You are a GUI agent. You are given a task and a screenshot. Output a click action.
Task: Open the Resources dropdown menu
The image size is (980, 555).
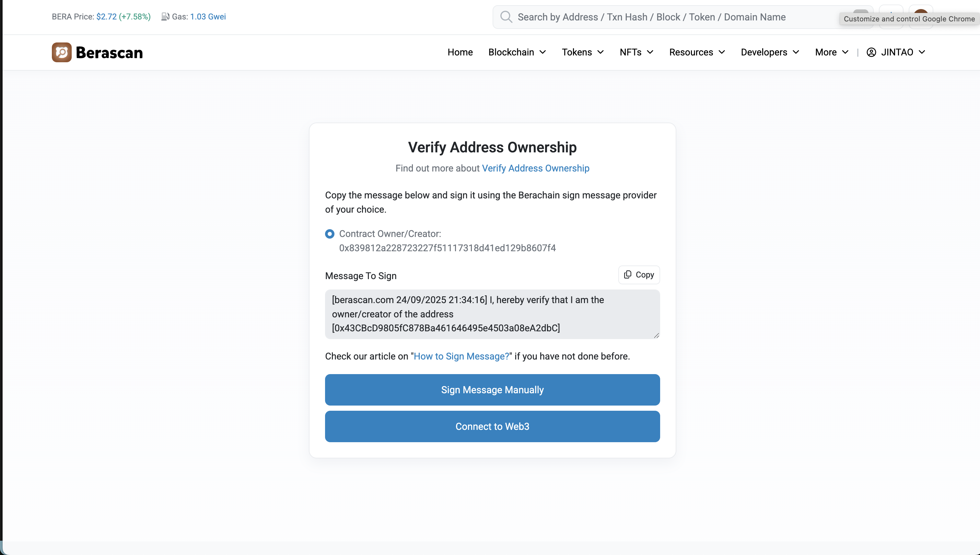pos(697,52)
